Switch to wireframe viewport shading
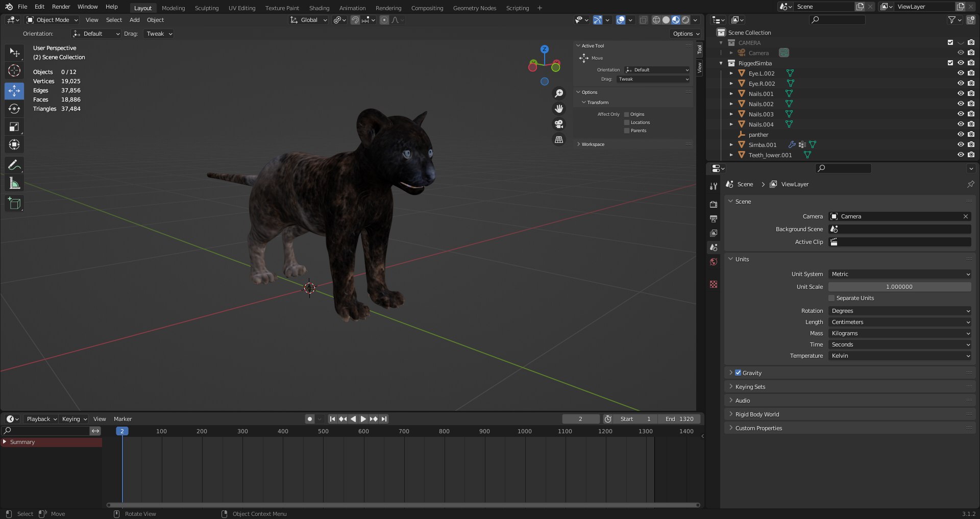 pos(656,20)
